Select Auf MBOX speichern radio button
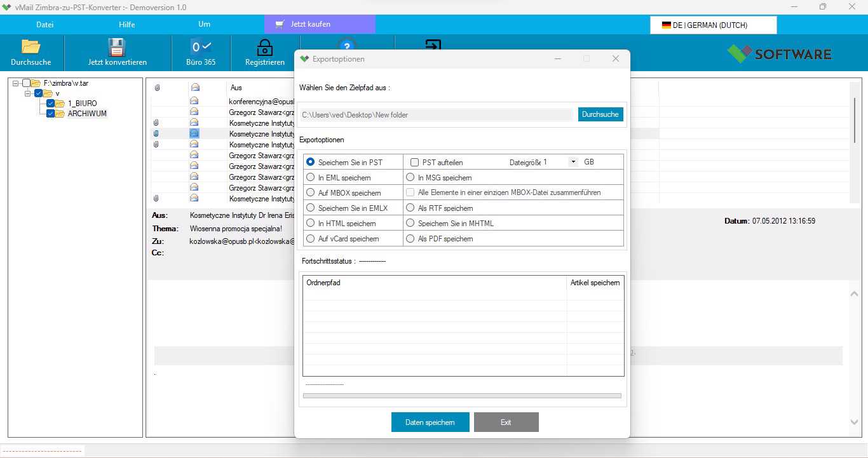The image size is (868, 458). [x=311, y=192]
